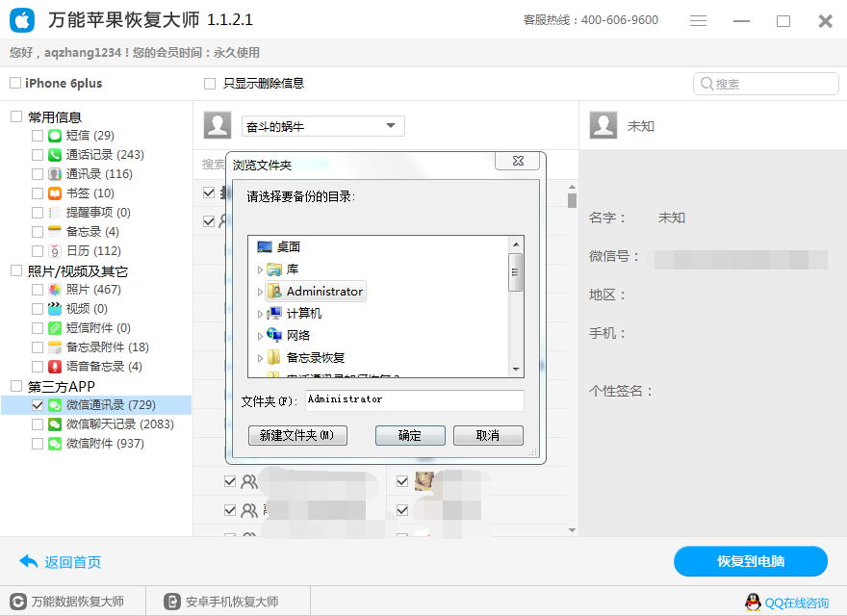The width and height of the screenshot is (847, 616).
Task: Click the SMS 短信 green icon
Action: pyautogui.click(x=55, y=136)
